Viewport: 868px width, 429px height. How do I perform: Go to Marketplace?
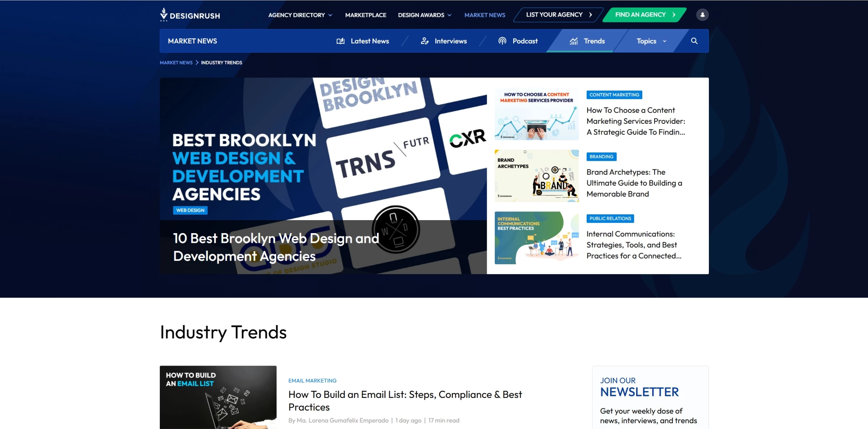pos(366,15)
